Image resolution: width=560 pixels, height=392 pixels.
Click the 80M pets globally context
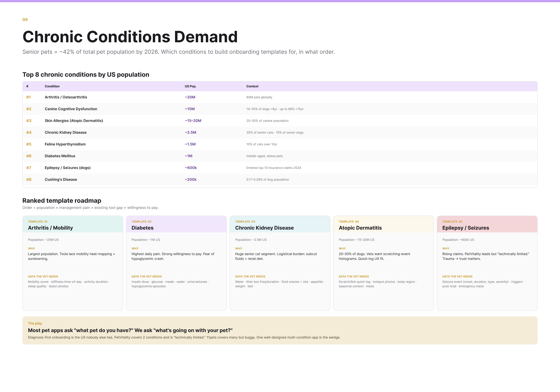(x=259, y=97)
